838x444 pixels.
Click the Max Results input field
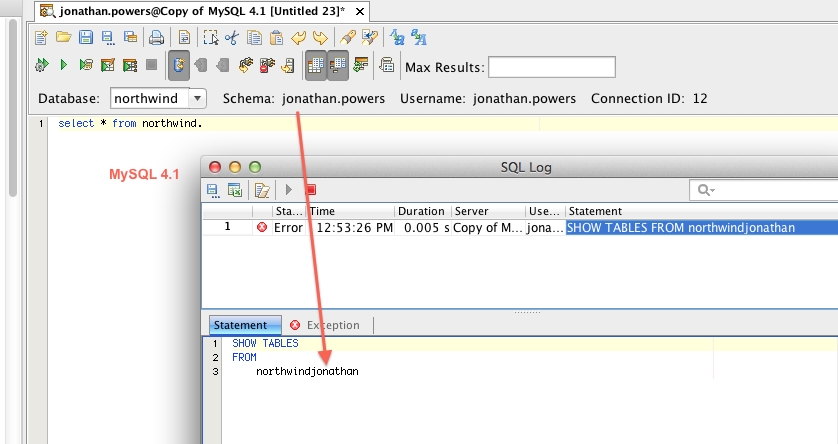click(552, 67)
